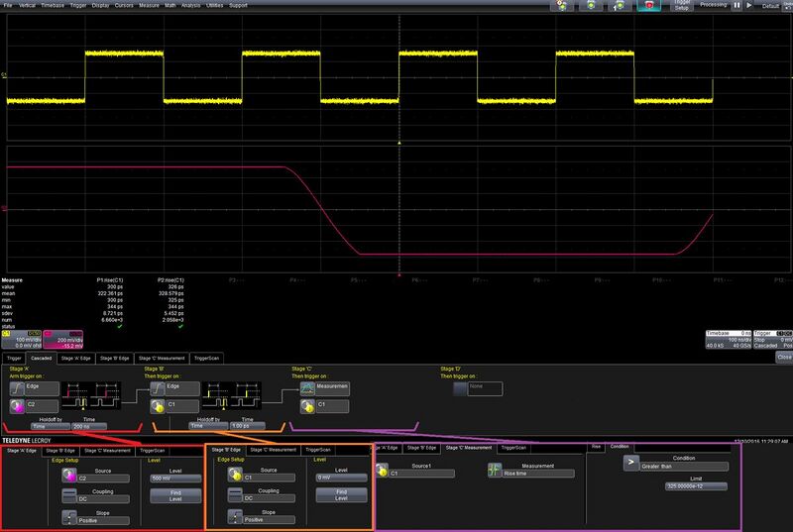
Task: Click the red highlighted trigger mode toolbar icon
Action: tap(649, 6)
